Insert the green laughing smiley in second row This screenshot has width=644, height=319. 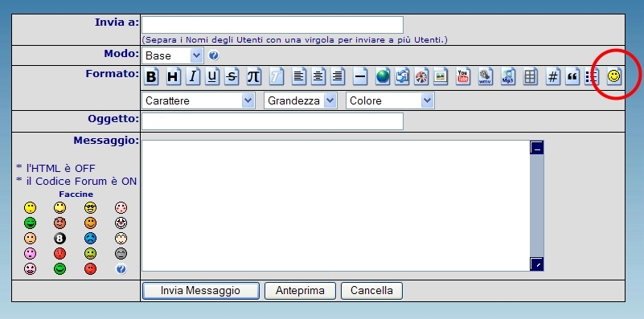pyautogui.click(x=30, y=223)
